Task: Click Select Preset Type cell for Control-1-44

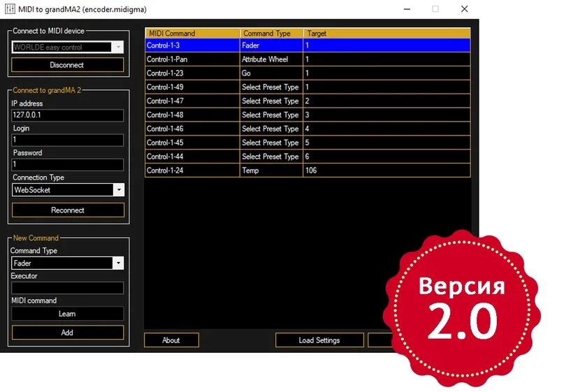Action: pos(272,157)
